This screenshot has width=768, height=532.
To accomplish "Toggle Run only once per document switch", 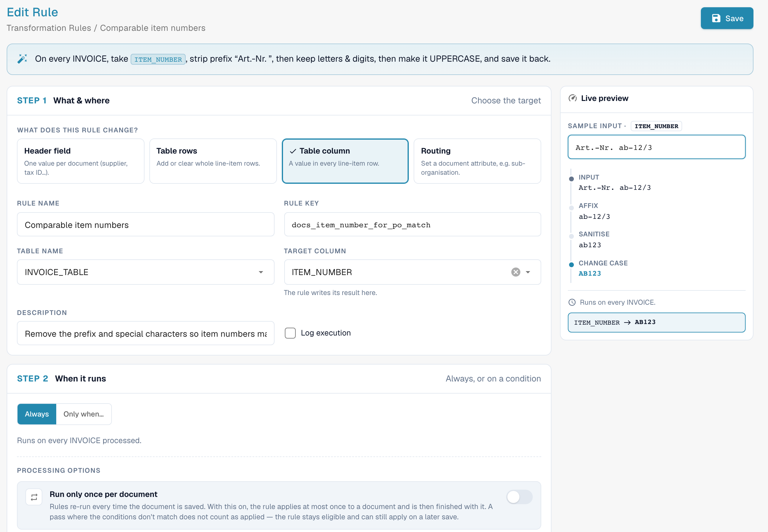I will point(519,497).
